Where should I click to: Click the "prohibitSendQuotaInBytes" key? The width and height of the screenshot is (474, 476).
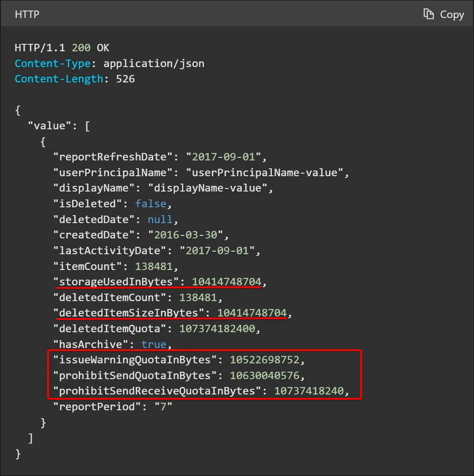click(x=135, y=376)
